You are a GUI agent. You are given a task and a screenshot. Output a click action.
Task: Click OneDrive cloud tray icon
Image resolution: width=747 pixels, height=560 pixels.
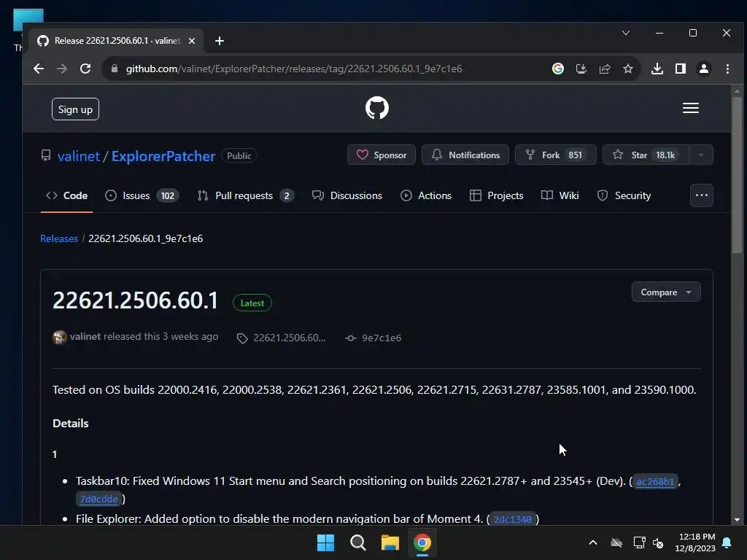coord(616,542)
